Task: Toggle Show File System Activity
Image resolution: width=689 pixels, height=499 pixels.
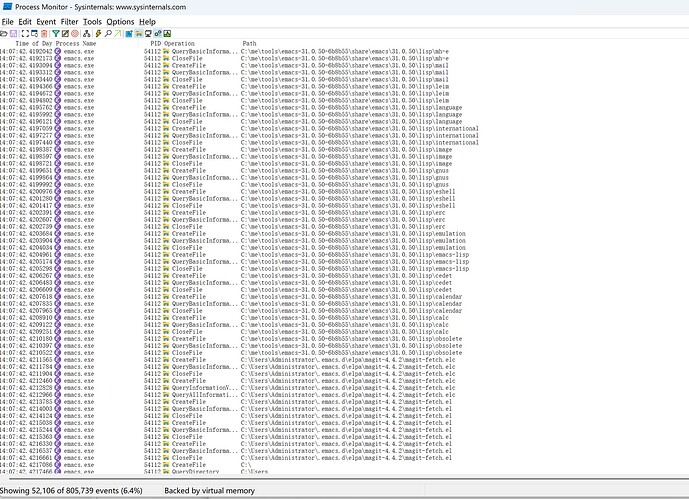Action: 138,33
